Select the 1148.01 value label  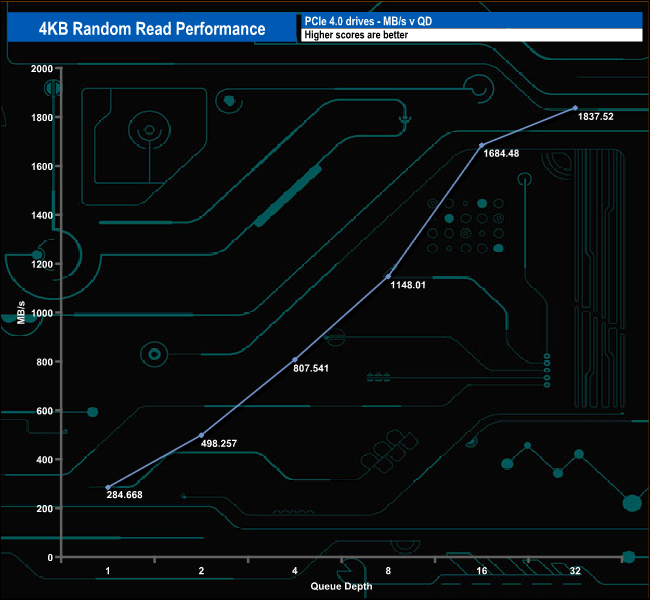coord(408,285)
